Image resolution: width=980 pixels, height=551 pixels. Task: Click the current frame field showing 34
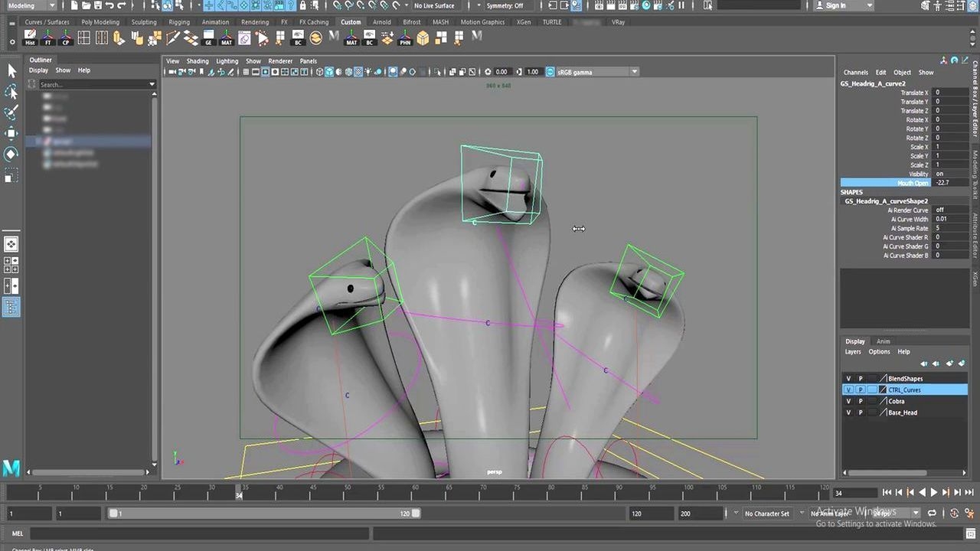click(x=856, y=493)
